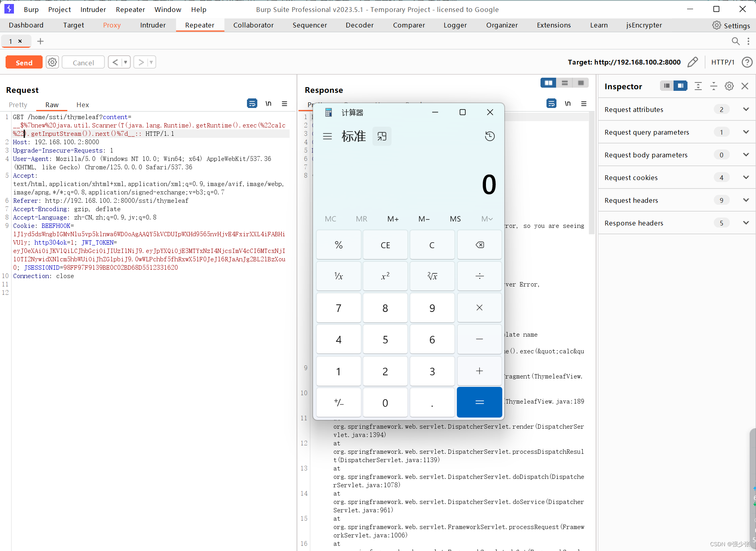This screenshot has width=756, height=551.
Task: Open the response pane hamburger menu
Action: pyautogui.click(x=584, y=104)
